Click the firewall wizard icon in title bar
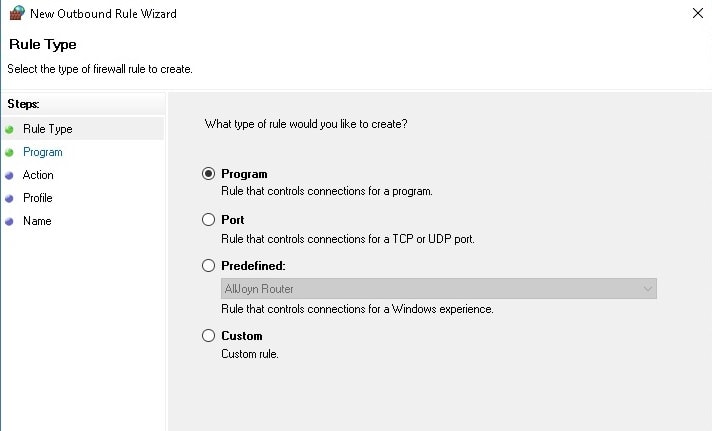The image size is (712, 431). click(17, 13)
